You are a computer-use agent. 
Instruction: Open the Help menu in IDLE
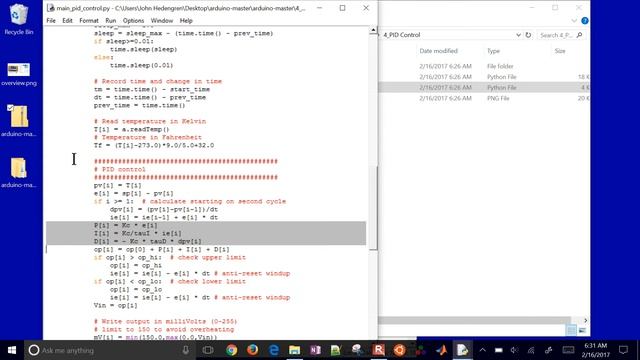click(186, 20)
